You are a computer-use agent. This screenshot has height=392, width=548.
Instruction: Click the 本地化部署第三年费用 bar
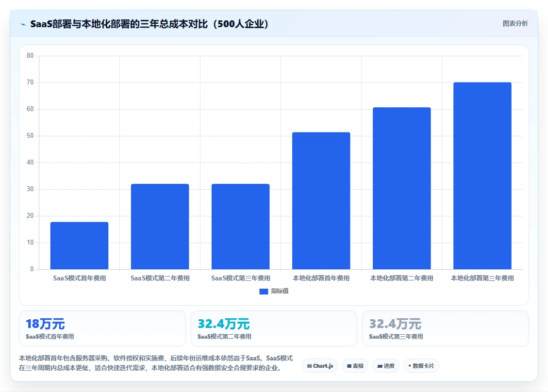coord(482,176)
